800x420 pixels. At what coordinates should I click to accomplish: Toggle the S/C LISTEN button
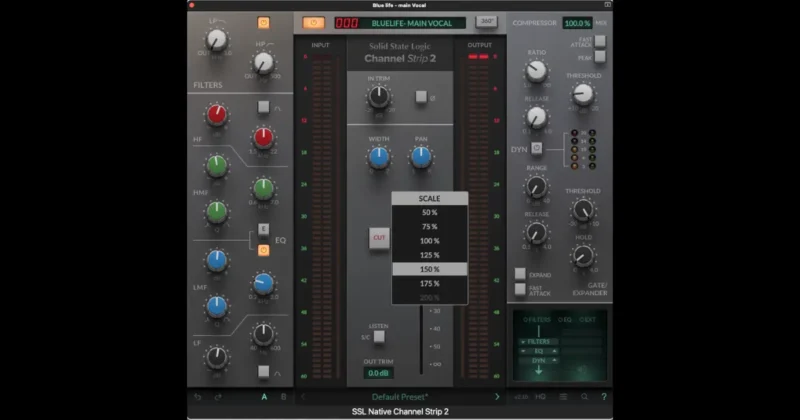point(379,336)
